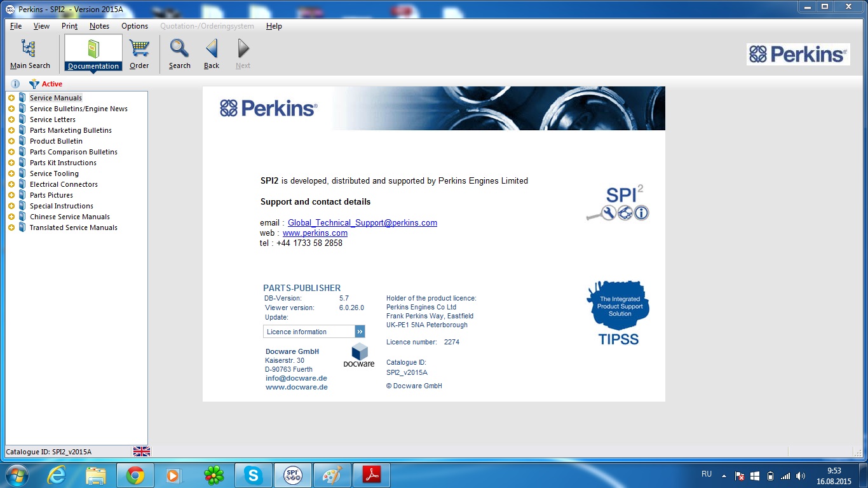Open Skype from the taskbar
Viewport: 868px width, 488px height.
[254, 475]
